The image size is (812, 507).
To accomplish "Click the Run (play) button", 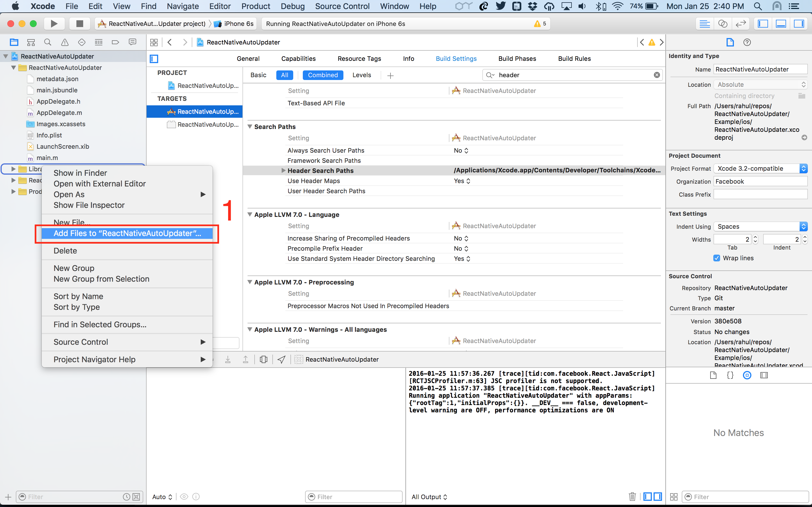I will click(54, 23).
